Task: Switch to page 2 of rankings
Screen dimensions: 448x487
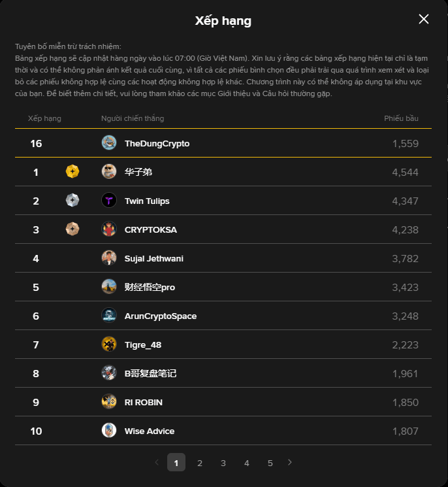Action: (200, 463)
